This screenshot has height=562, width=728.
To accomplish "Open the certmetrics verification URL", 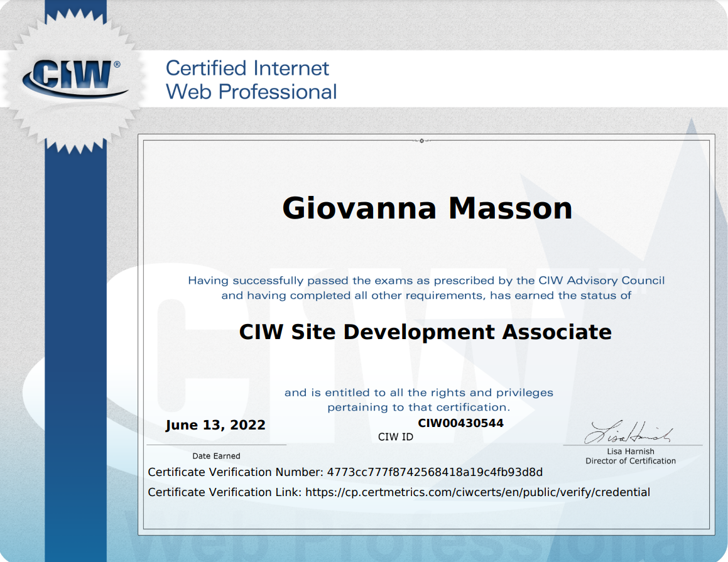I will click(478, 492).
